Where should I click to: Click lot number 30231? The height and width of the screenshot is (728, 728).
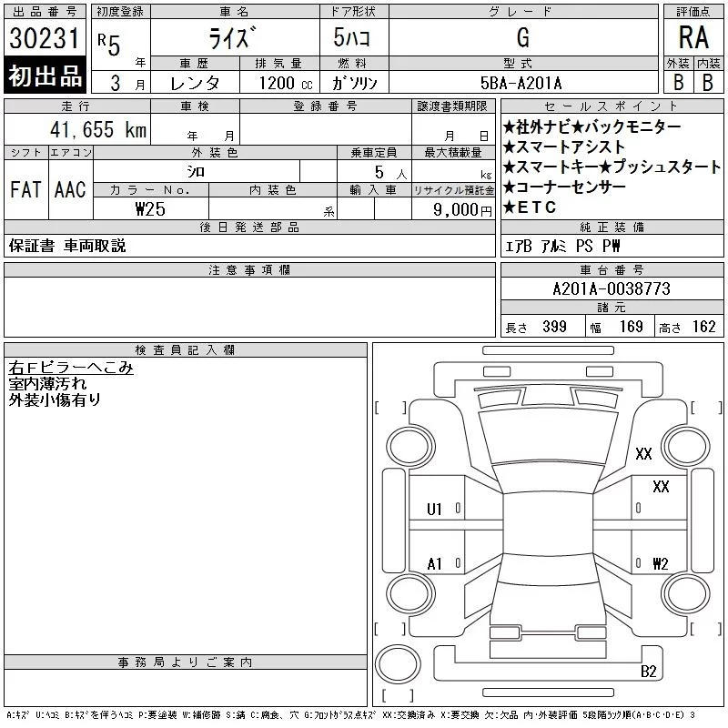[45, 38]
